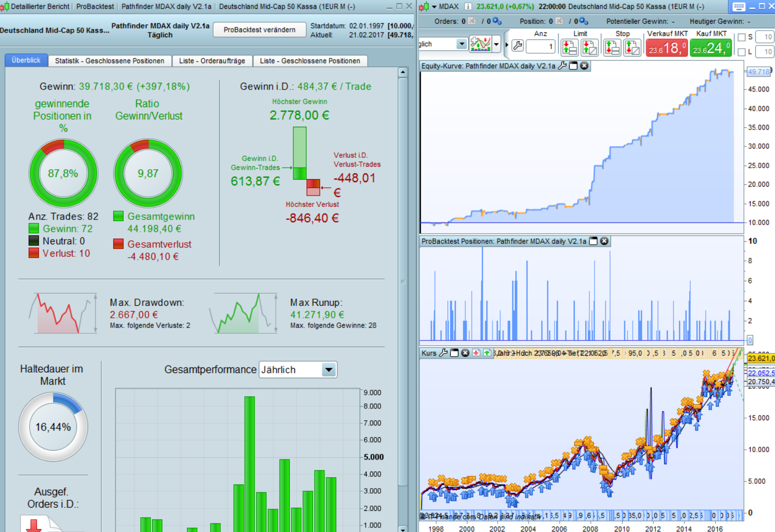The image size is (775, 532).
Task: Open the indicator and trading systems icon
Action: click(480, 45)
